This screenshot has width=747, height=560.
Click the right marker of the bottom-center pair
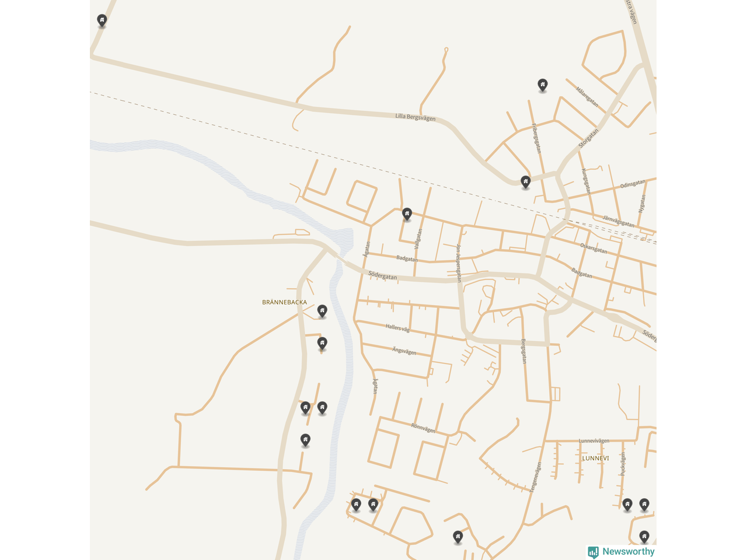[x=373, y=505]
